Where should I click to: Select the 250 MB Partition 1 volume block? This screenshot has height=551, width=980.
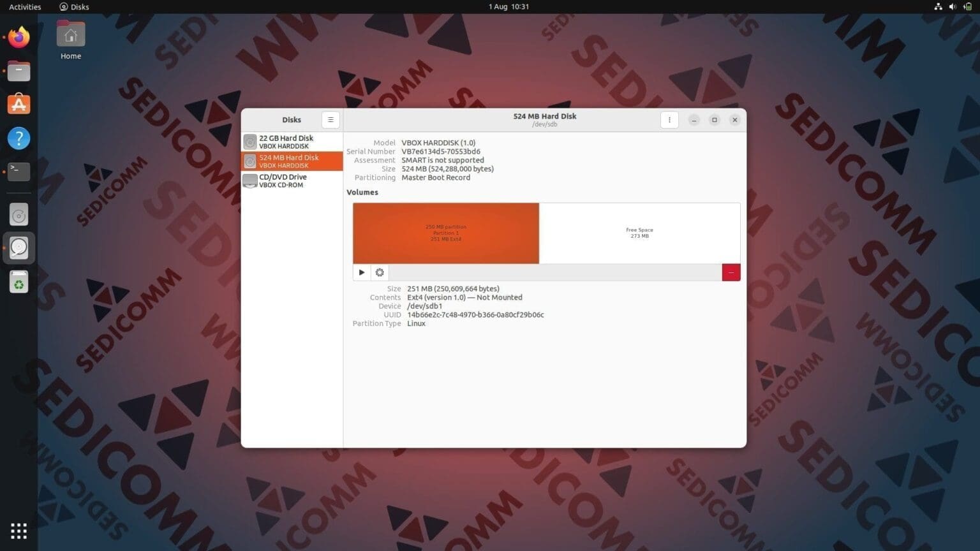(x=446, y=233)
